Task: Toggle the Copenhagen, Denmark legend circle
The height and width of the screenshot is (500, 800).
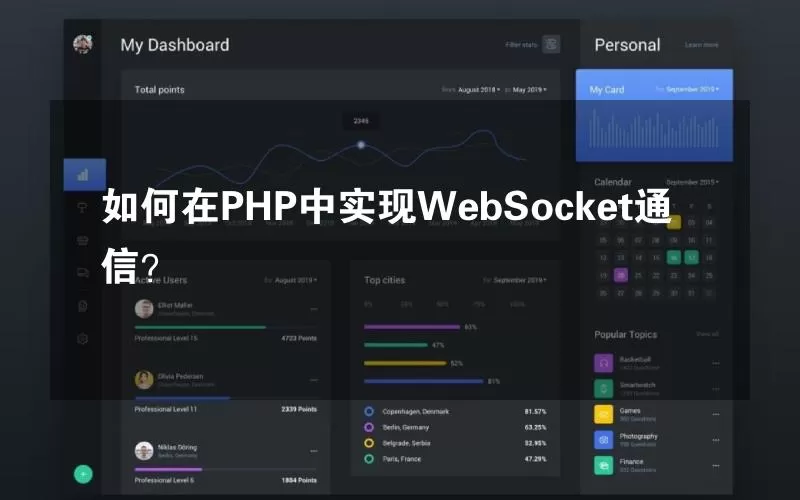Action: (x=369, y=411)
